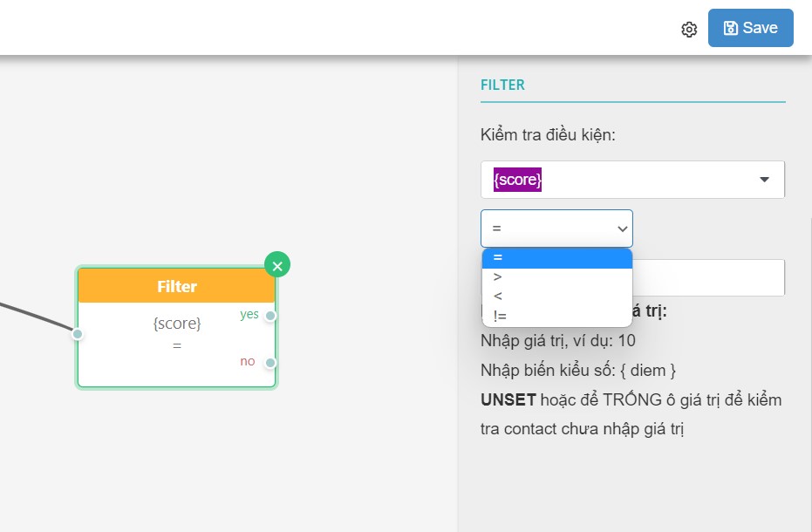
Task: Click the highlighted {score} tag
Action: click(517, 180)
